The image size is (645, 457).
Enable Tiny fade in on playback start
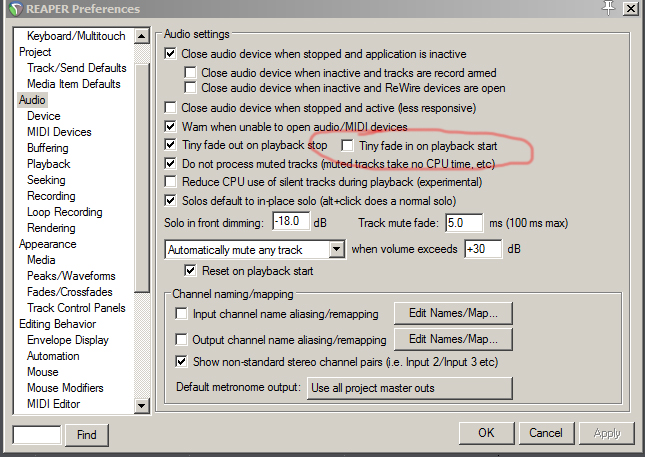[347, 145]
